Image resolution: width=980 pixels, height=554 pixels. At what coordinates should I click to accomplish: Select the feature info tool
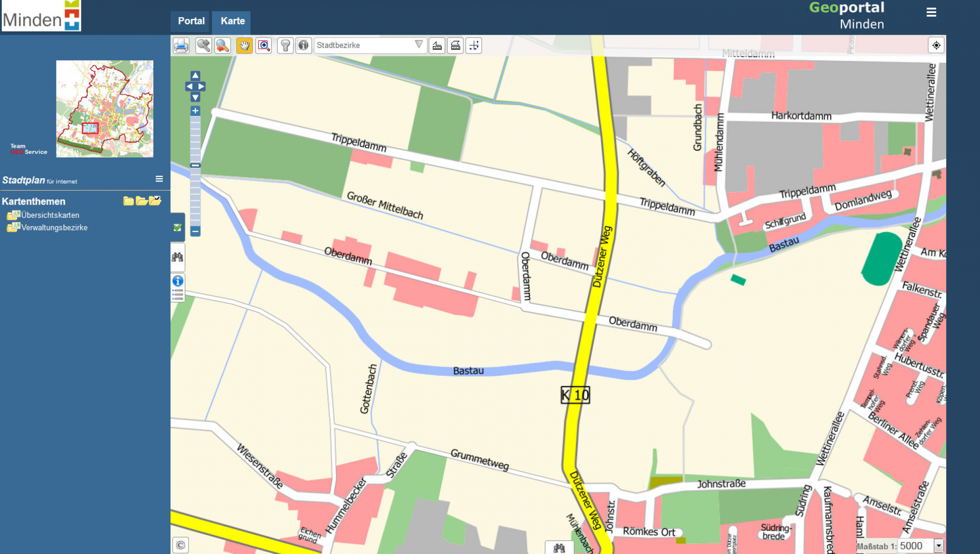(303, 45)
